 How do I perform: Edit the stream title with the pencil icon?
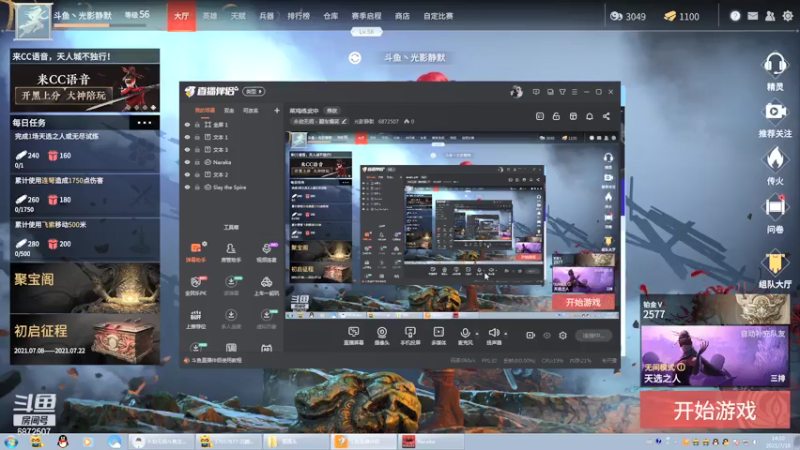344,121
